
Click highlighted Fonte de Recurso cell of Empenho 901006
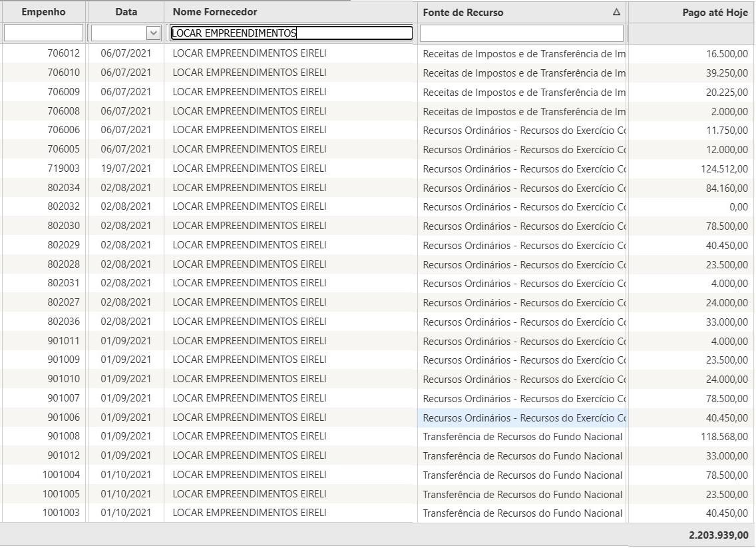[523, 418]
